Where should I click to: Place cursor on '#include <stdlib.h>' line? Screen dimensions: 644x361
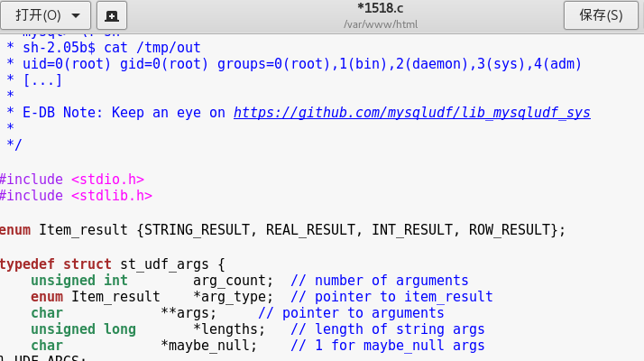[x=76, y=196]
